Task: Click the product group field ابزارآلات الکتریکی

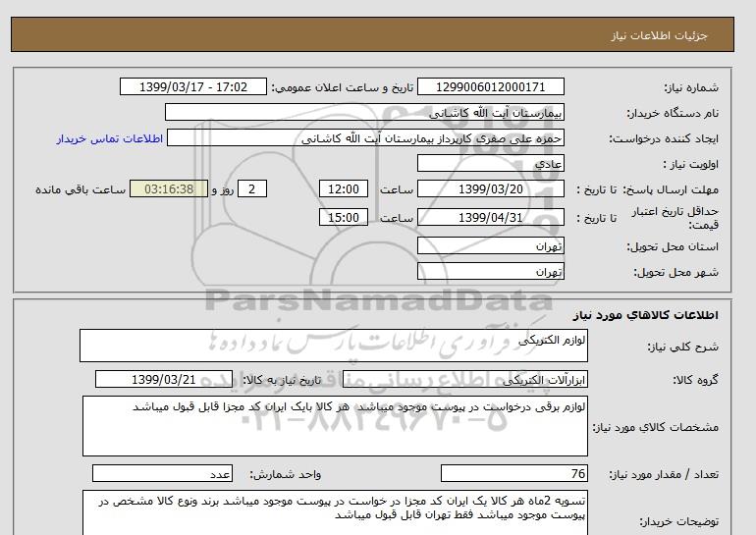Action: point(464,379)
